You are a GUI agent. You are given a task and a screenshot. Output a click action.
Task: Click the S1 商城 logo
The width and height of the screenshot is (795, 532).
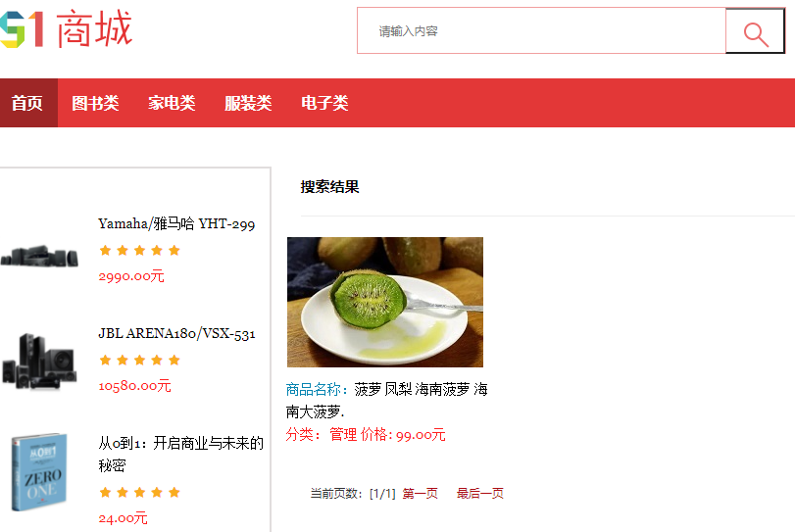coord(66,28)
